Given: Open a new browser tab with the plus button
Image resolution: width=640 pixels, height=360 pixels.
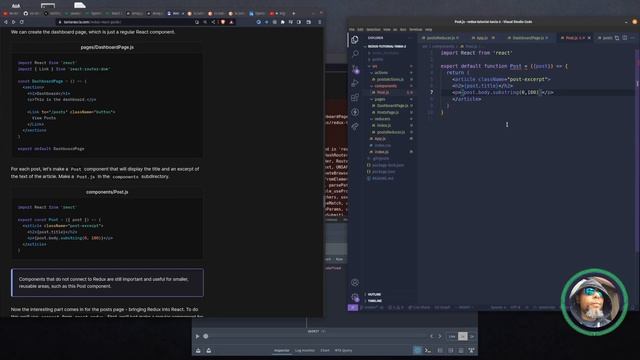Looking at the screenshot, I should [x=293, y=13].
